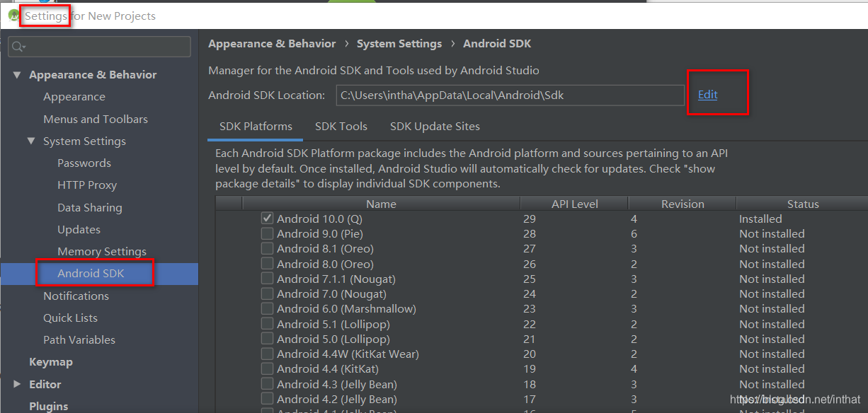Switch to the SDK Tools tab

(x=341, y=127)
